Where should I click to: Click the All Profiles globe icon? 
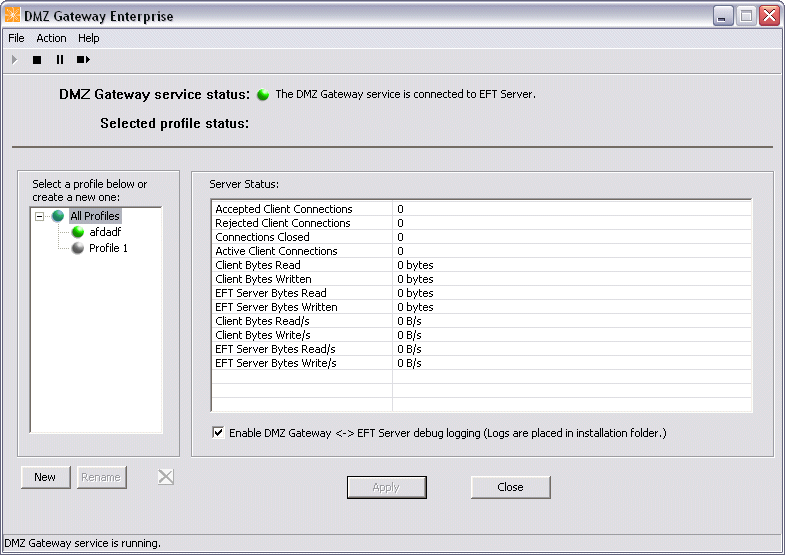(58, 216)
